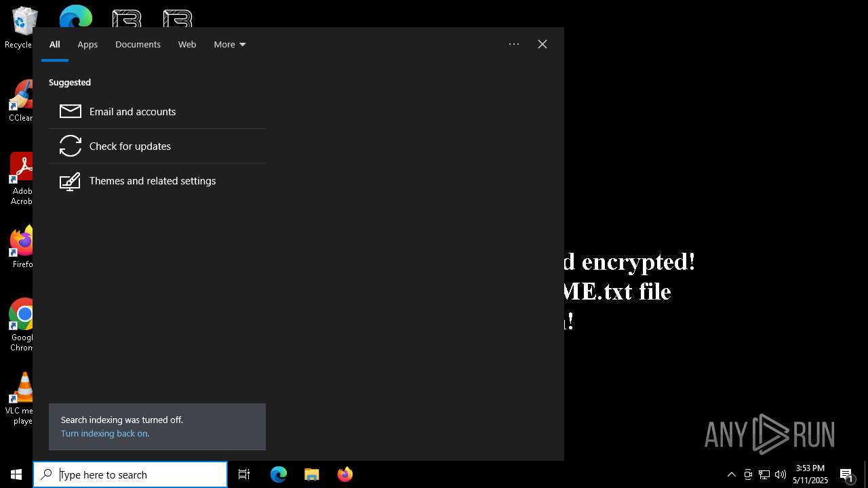Launch Microsoft Edge from the taskbar
The height and width of the screenshot is (488, 868).
pos(279,474)
